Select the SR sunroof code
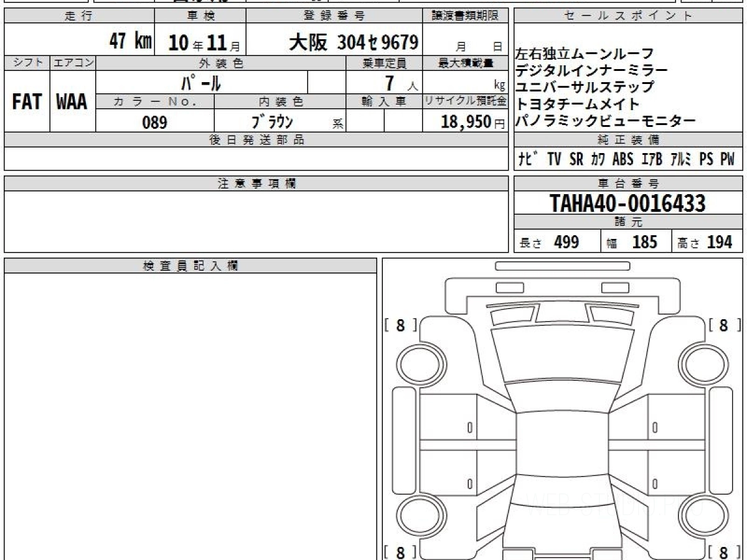The width and height of the screenshot is (747, 560). pyautogui.click(x=576, y=159)
